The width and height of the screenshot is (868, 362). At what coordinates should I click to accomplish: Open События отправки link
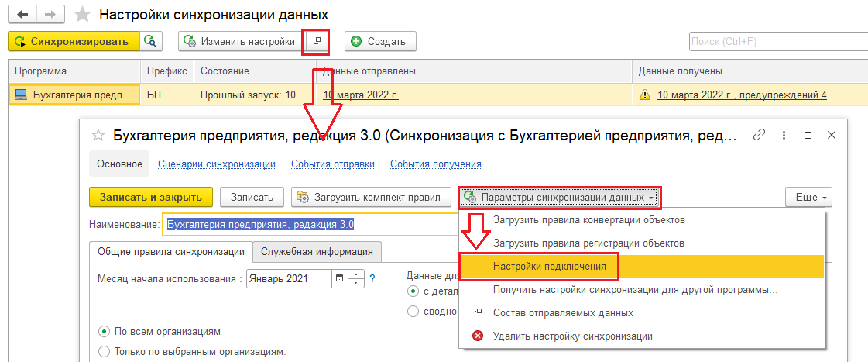(x=333, y=164)
